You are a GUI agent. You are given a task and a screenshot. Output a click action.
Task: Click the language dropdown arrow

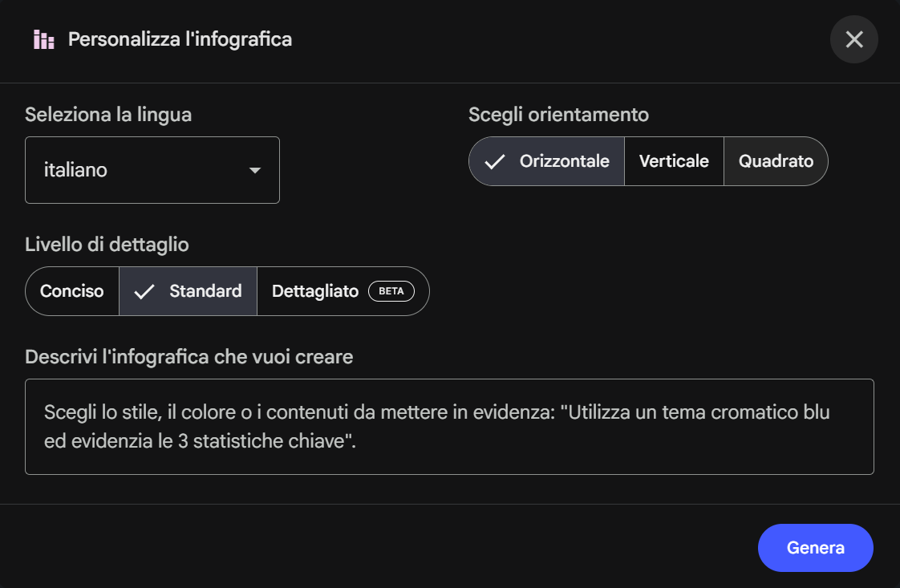[255, 170]
